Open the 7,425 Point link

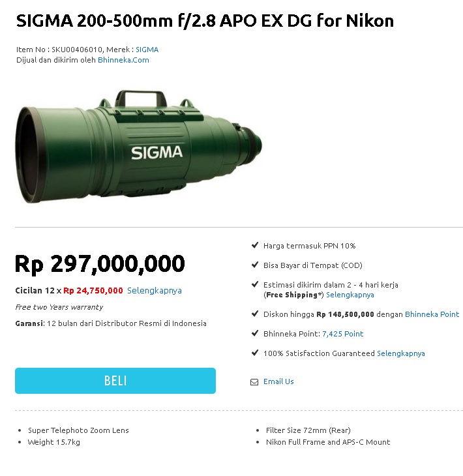(x=342, y=334)
